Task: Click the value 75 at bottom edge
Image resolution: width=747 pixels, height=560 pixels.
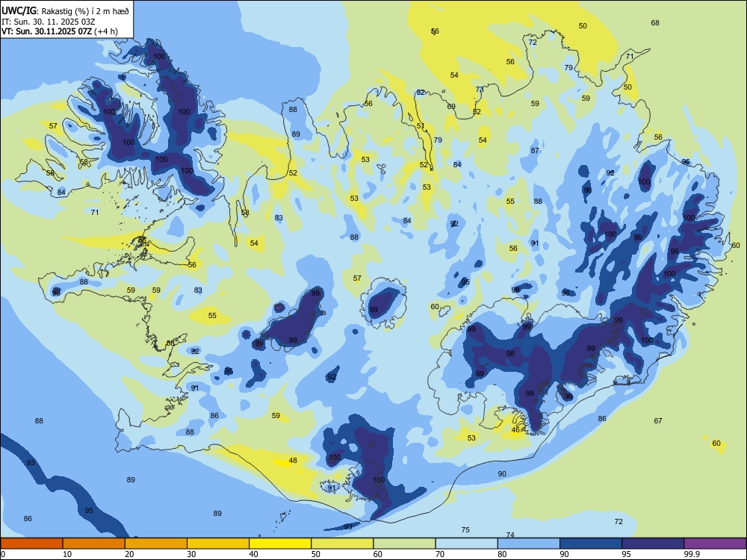Action: click(465, 530)
